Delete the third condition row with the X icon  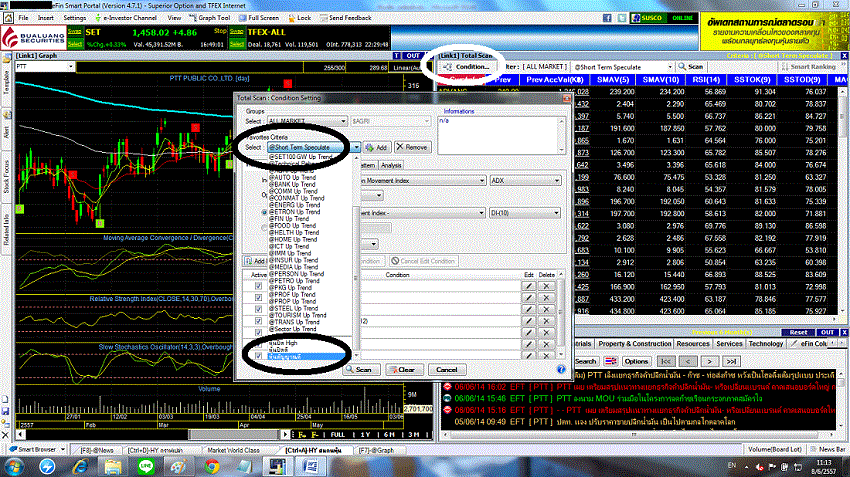click(546, 310)
